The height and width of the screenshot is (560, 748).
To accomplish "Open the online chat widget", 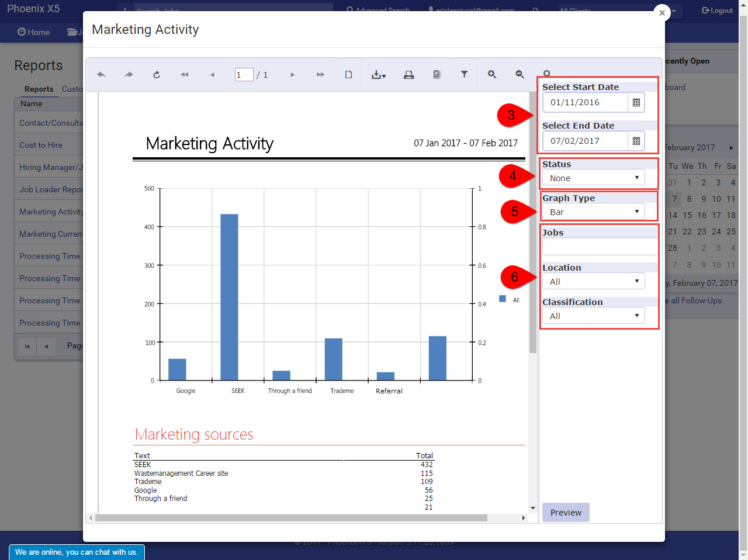I will click(77, 552).
